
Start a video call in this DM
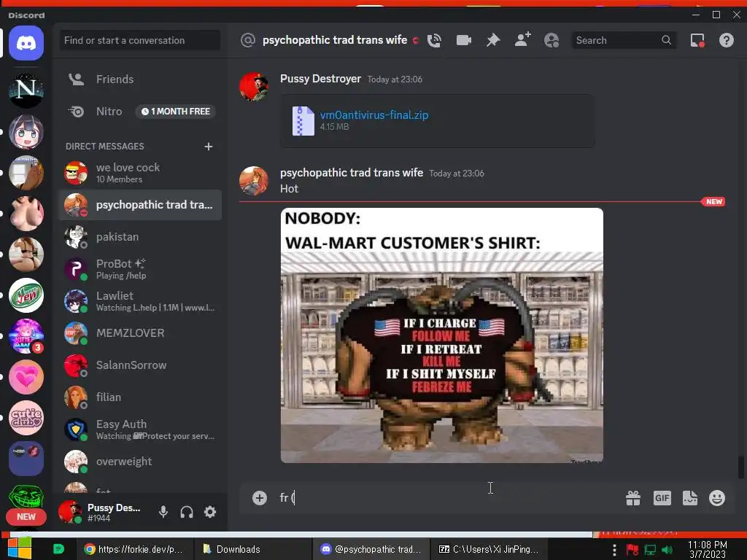click(x=463, y=41)
